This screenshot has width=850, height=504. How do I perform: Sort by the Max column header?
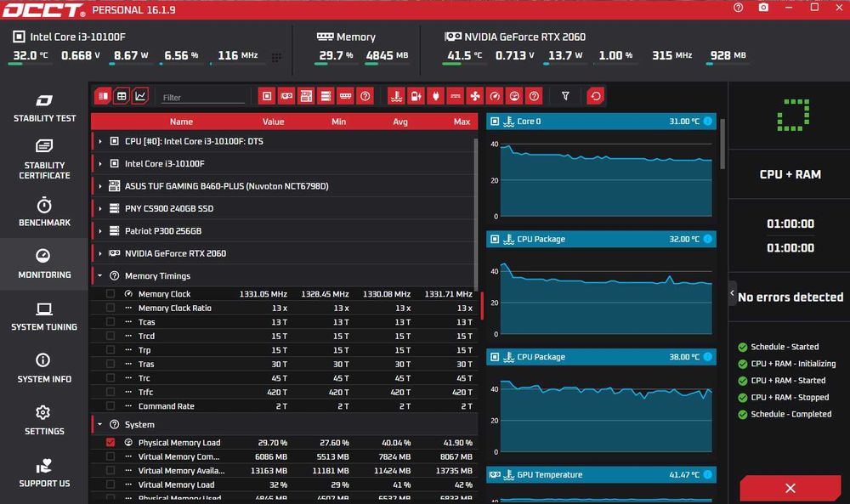tap(462, 122)
